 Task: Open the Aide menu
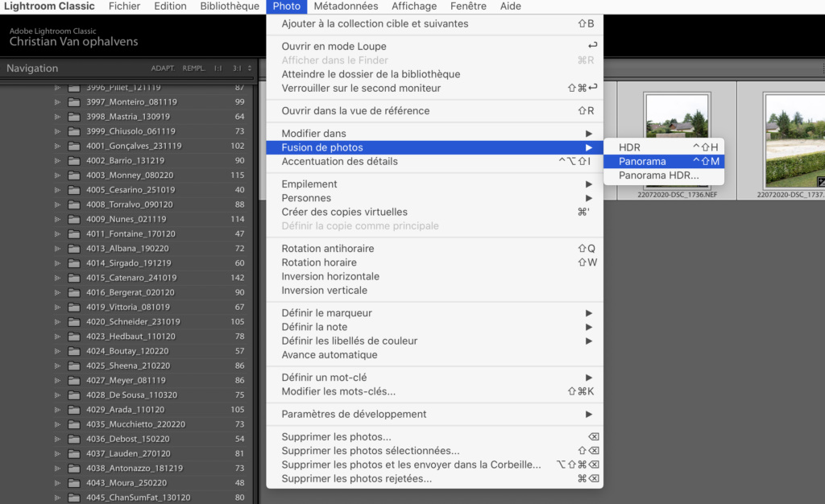(510, 6)
